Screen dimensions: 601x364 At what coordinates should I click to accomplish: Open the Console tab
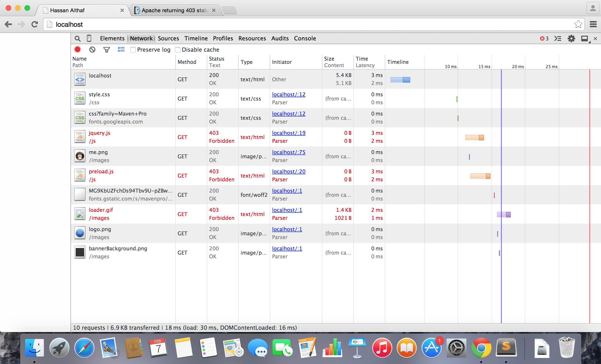point(305,38)
